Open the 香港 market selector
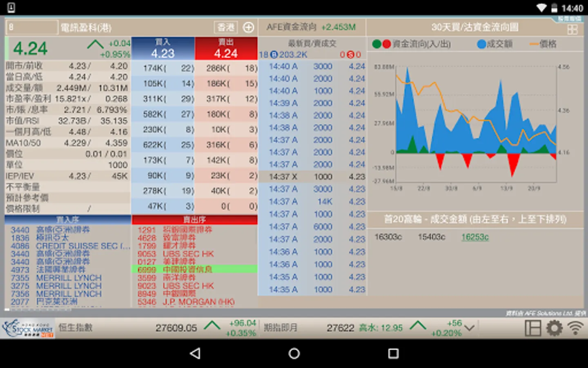588x368 pixels. (226, 27)
